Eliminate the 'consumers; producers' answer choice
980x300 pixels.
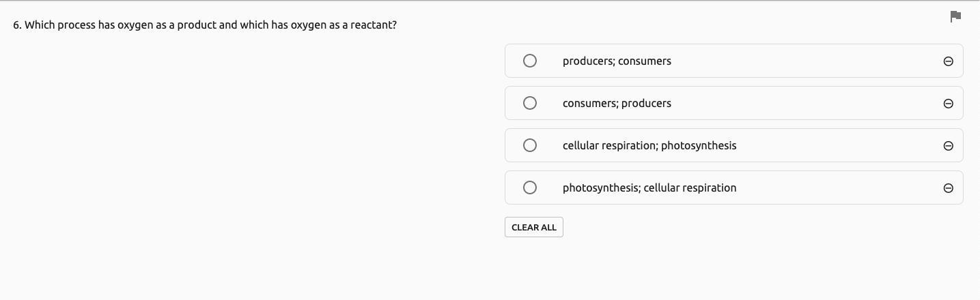pos(948,104)
